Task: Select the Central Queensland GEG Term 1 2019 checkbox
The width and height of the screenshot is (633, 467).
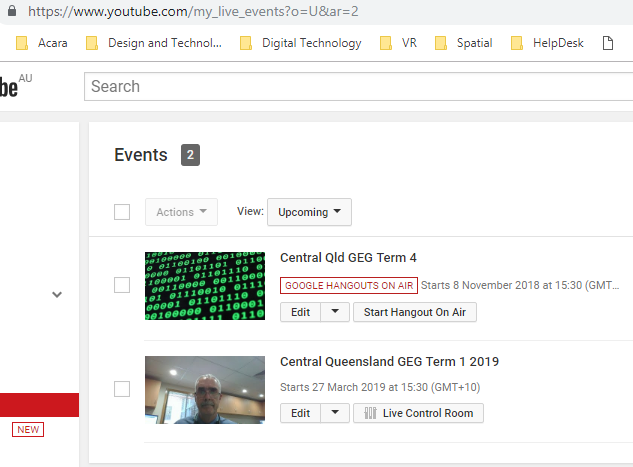Action: 122,389
